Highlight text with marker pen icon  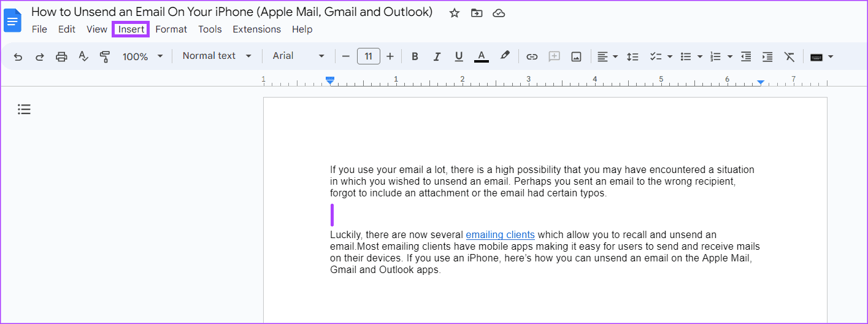tap(505, 56)
